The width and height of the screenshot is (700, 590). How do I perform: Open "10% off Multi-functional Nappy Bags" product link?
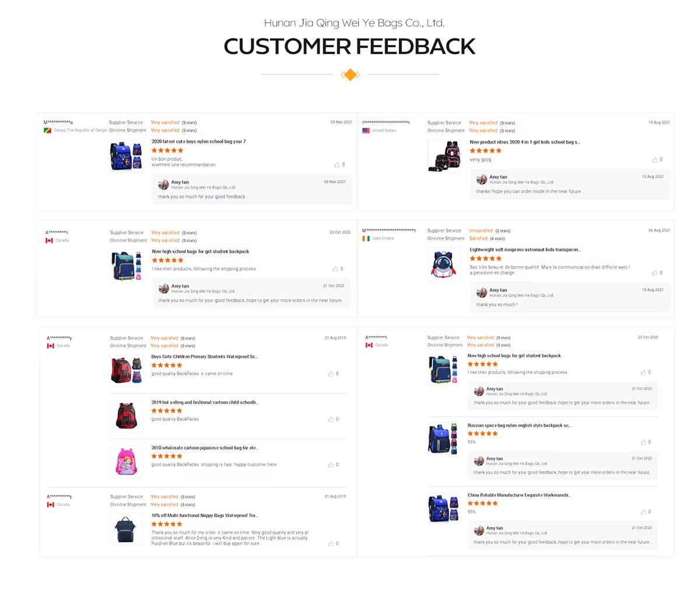click(204, 515)
